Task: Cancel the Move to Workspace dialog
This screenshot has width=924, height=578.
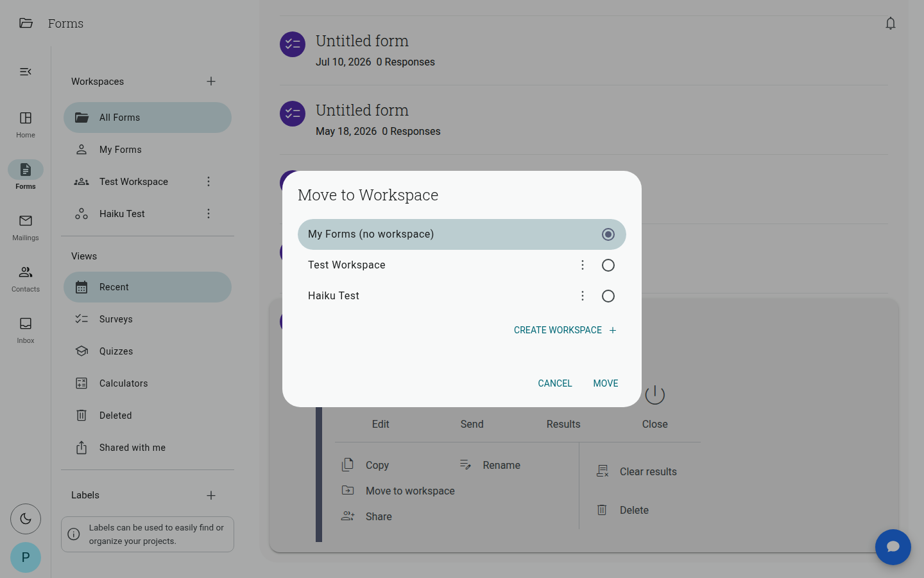Action: tap(555, 383)
